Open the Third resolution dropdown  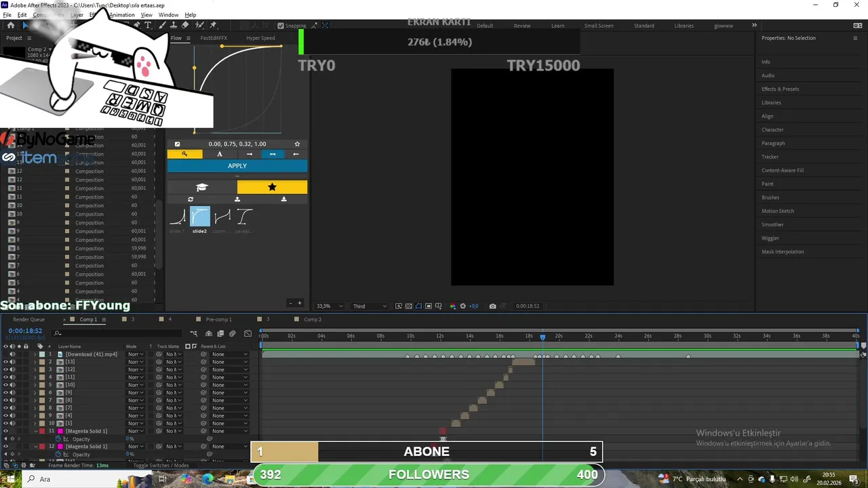coord(370,306)
